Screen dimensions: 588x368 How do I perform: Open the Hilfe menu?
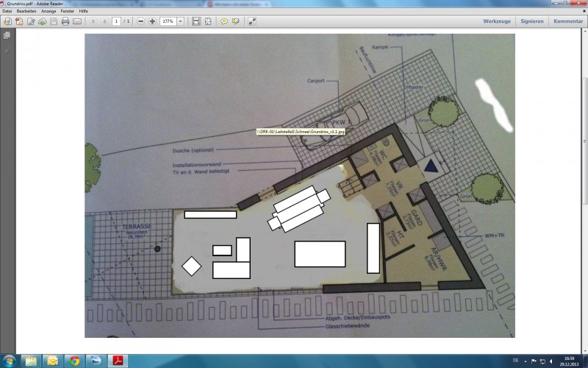[83, 12]
